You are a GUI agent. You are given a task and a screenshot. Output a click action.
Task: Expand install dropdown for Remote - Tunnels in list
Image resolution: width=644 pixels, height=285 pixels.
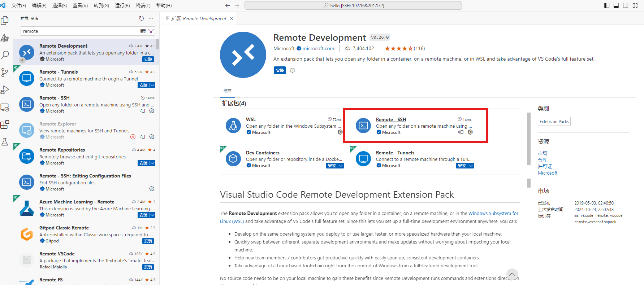152,85
